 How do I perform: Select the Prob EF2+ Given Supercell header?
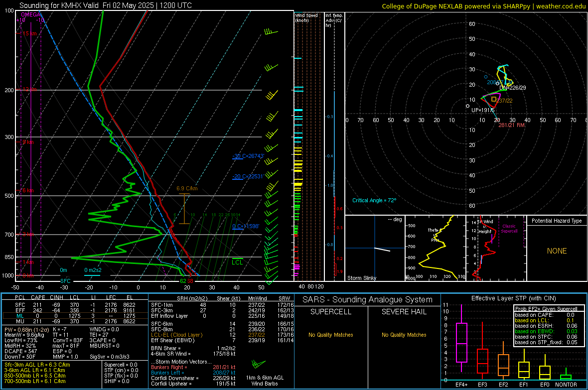pyautogui.click(x=546, y=309)
